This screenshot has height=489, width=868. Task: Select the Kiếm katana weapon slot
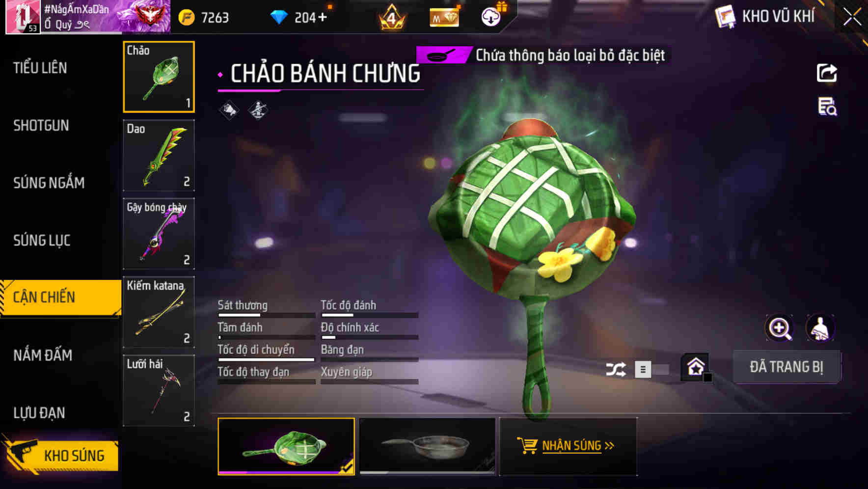159,312
